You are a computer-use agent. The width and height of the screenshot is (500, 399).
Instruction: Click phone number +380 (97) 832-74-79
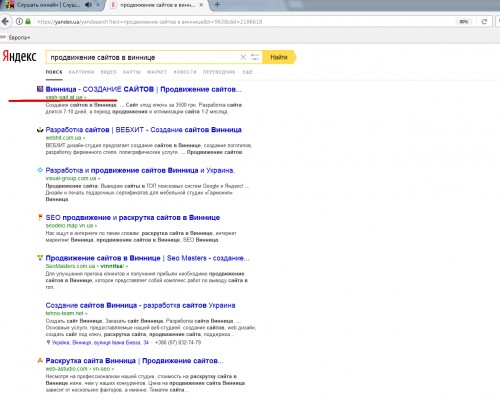178,342
